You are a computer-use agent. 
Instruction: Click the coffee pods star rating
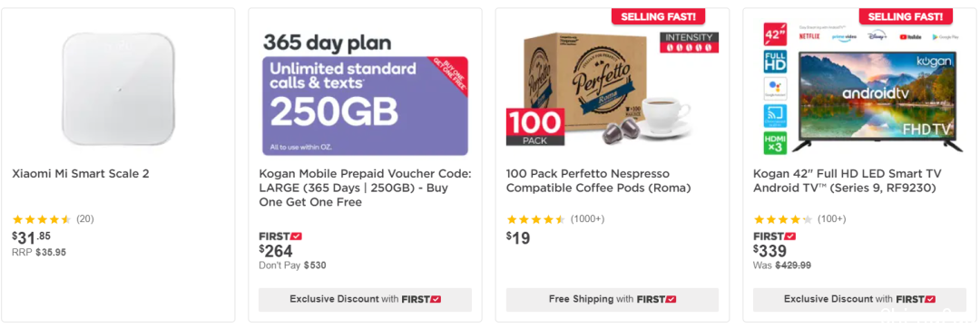(x=536, y=219)
